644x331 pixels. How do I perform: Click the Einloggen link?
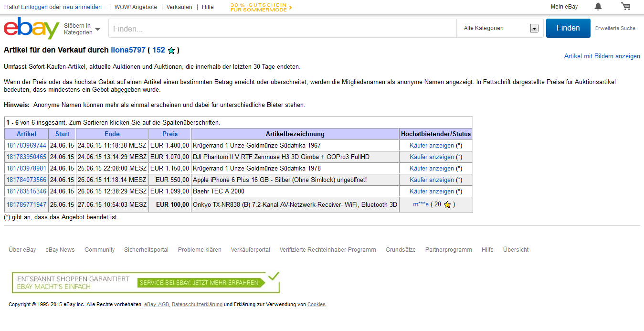point(34,7)
